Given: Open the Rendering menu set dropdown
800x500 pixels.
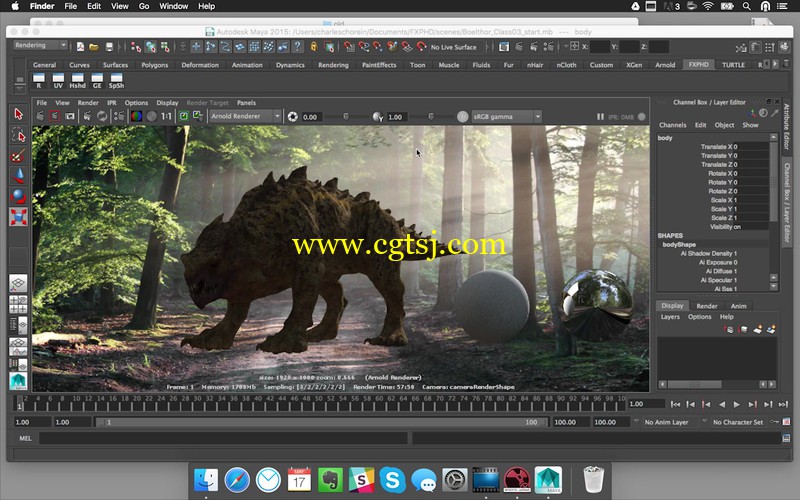Looking at the screenshot, I should point(40,45).
